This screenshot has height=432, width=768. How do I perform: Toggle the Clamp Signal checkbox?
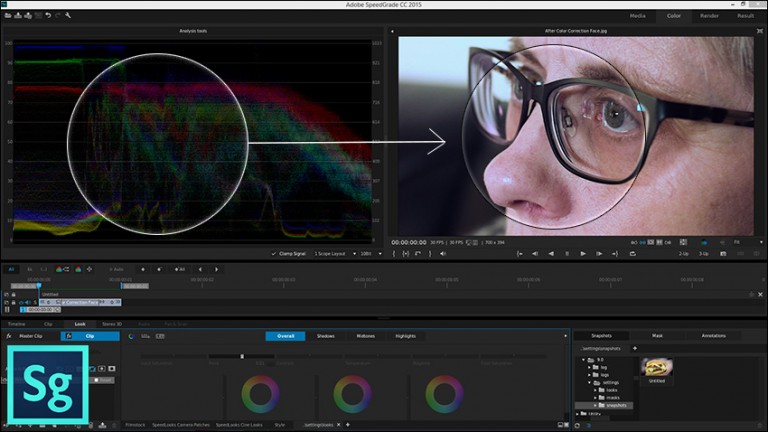(274, 254)
